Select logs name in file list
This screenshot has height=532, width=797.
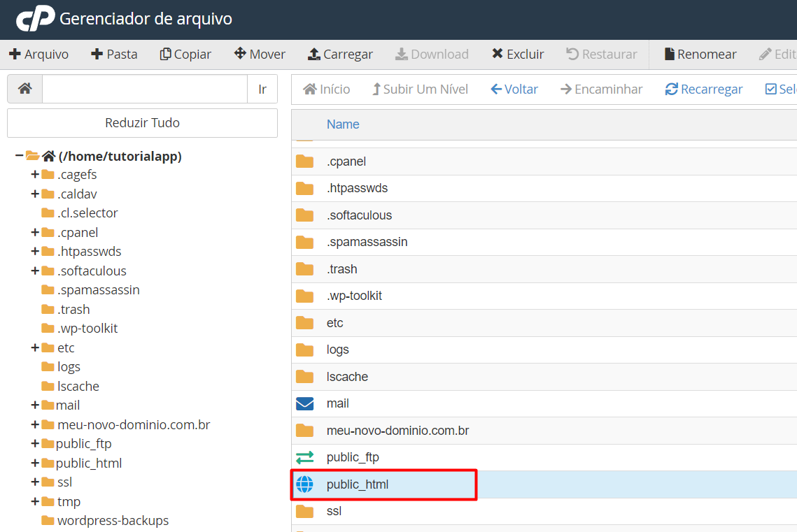(337, 350)
